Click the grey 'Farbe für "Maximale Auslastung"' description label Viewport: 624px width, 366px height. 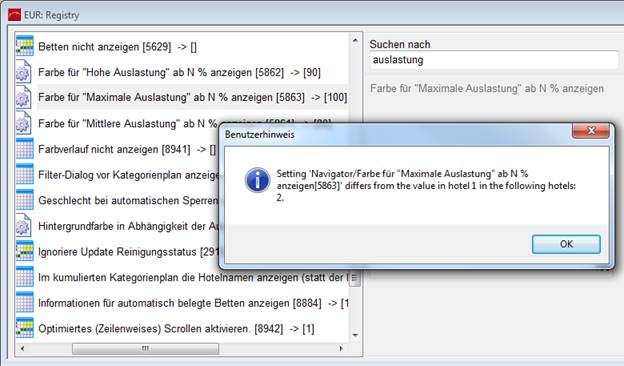coord(487,88)
